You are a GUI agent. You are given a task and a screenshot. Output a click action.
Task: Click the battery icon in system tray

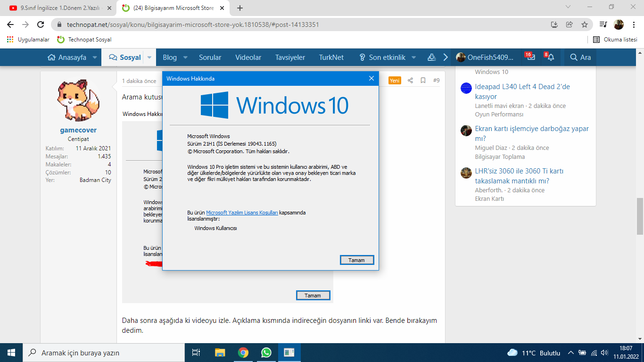pyautogui.click(x=582, y=353)
